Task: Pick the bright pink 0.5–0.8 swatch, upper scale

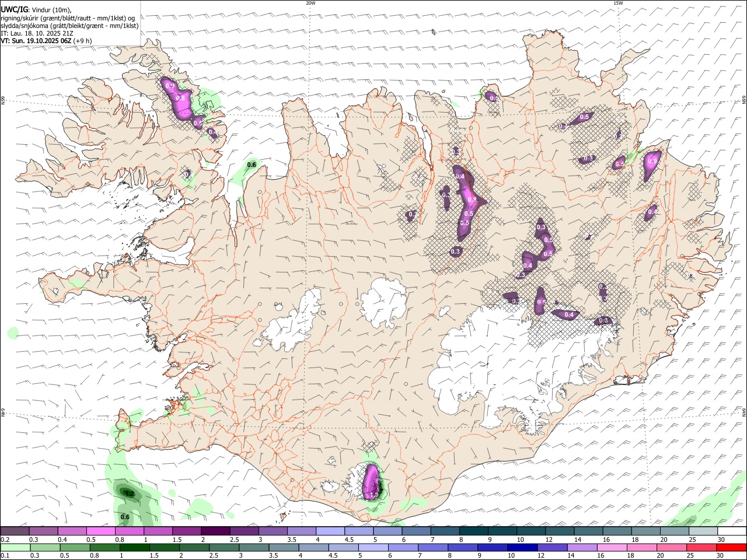Action: click(x=101, y=531)
